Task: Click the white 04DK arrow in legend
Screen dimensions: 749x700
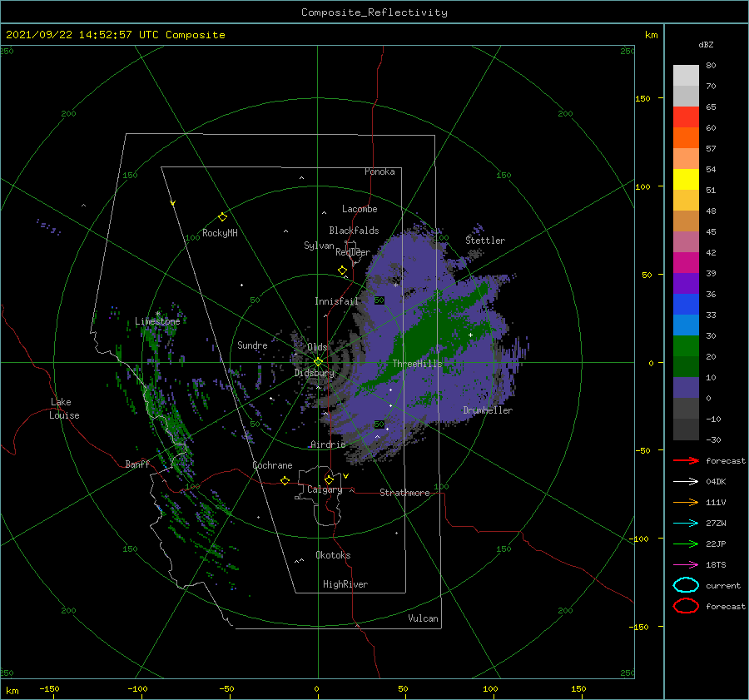Action: coord(686,482)
